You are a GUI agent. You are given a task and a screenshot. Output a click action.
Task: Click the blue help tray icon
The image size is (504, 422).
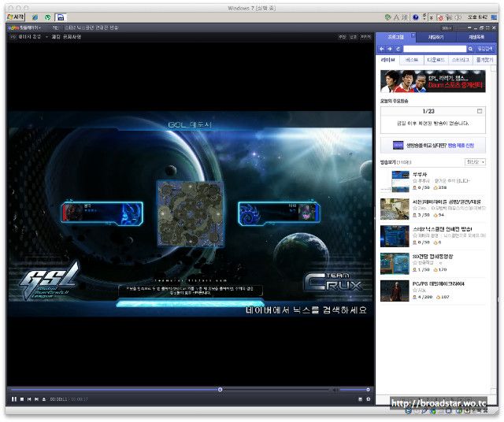pyautogui.click(x=416, y=17)
